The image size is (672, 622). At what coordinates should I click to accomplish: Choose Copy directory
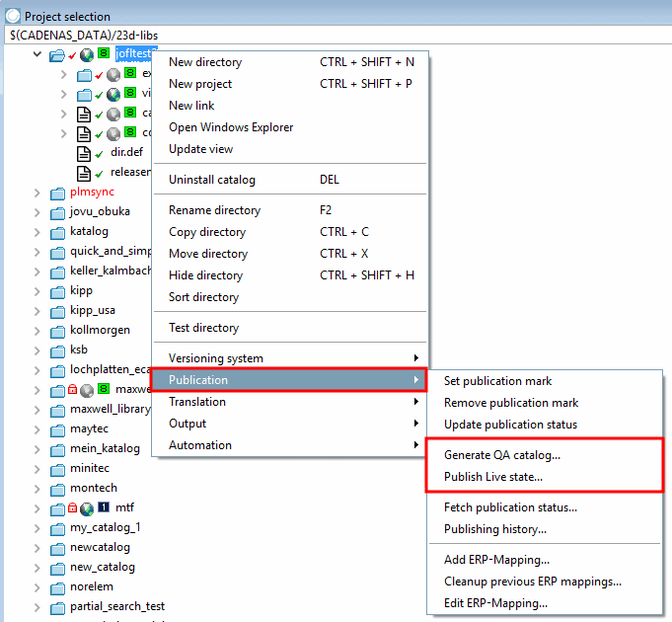[290, 232]
